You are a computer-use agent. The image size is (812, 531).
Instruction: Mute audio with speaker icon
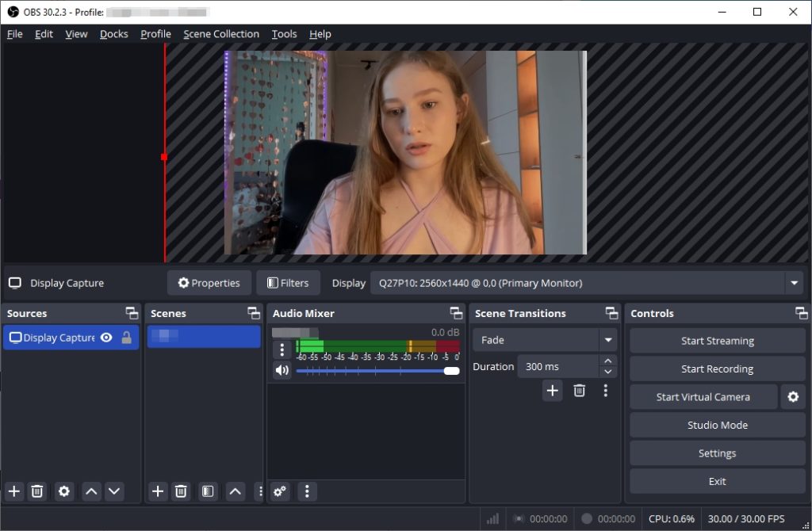(x=282, y=370)
